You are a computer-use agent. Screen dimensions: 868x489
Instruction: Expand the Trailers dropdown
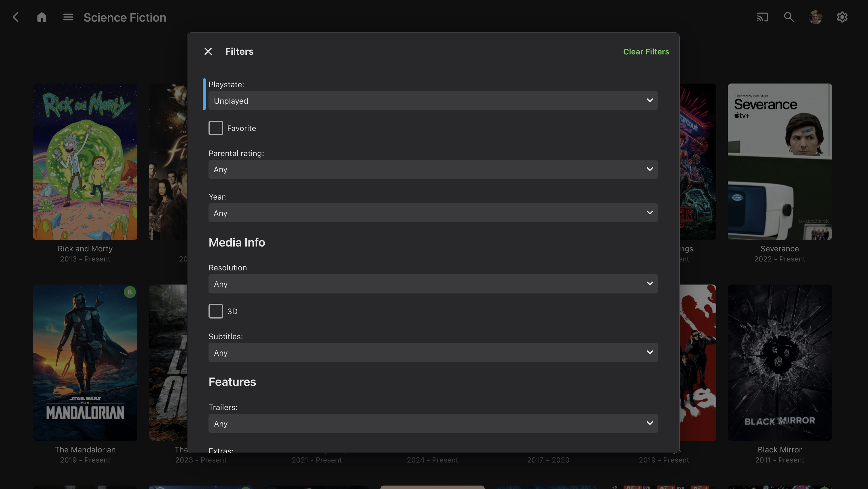point(433,423)
